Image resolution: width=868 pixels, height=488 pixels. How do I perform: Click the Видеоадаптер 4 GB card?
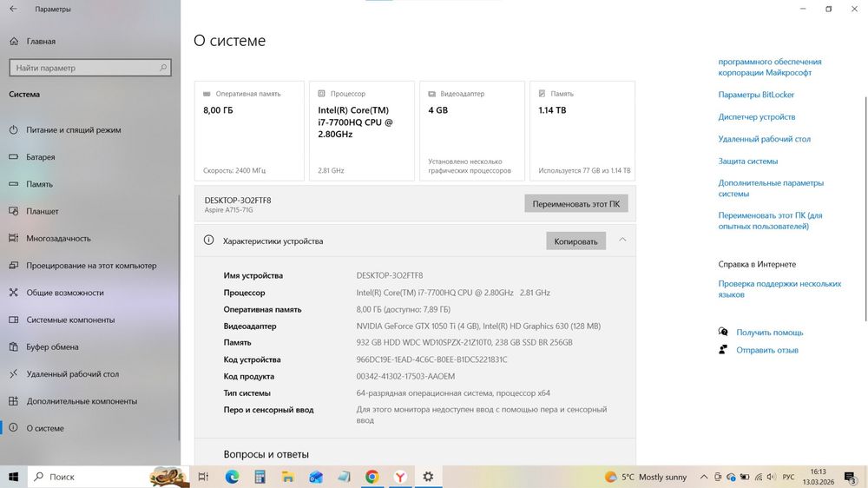click(x=471, y=131)
